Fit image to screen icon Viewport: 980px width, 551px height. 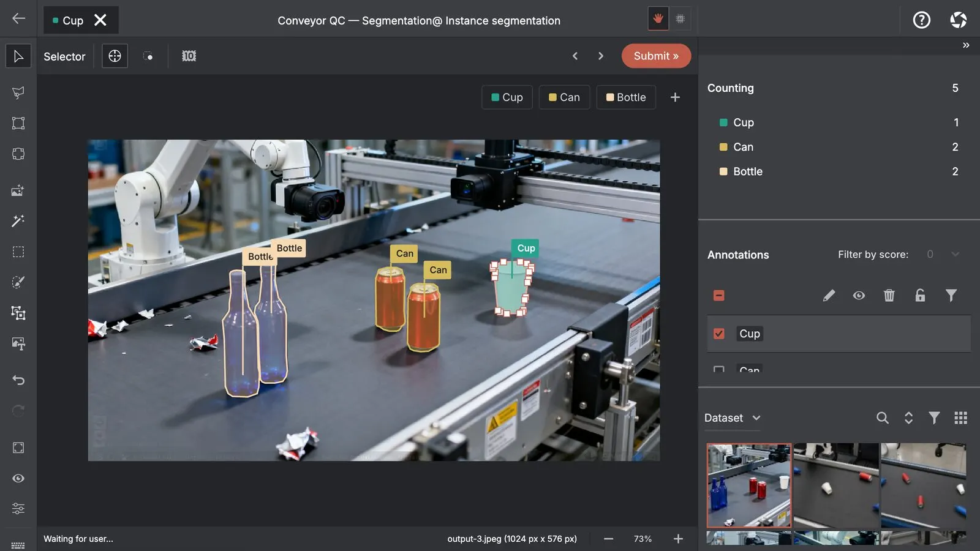18,448
